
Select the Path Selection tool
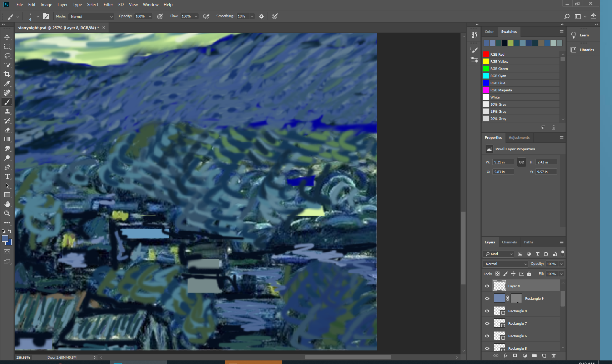(x=7, y=186)
